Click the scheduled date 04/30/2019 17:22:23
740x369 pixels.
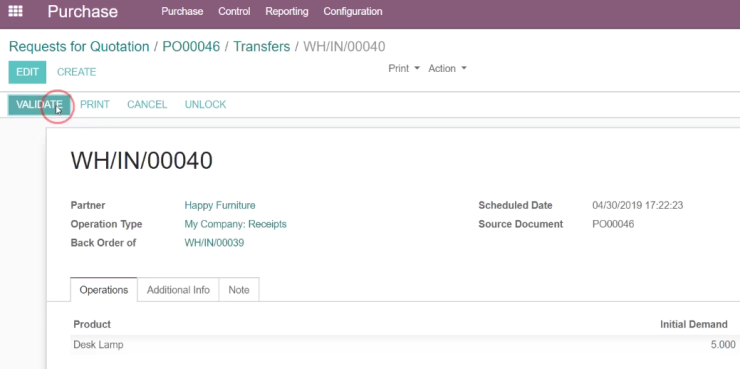click(638, 205)
